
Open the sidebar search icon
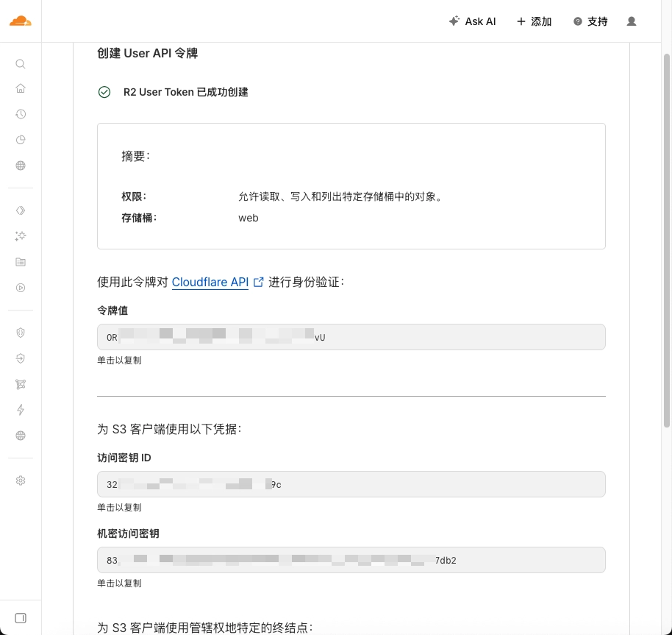click(x=21, y=64)
